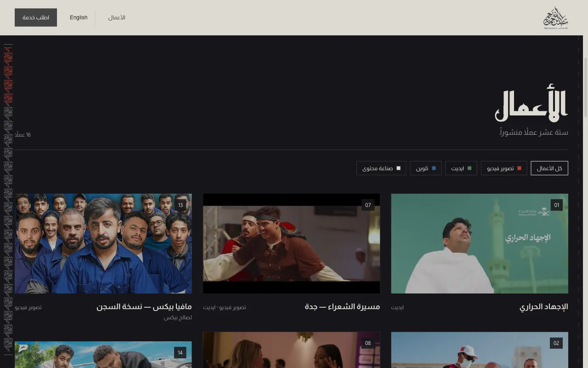Click the الإجهاد الحراري title text

pos(544,307)
